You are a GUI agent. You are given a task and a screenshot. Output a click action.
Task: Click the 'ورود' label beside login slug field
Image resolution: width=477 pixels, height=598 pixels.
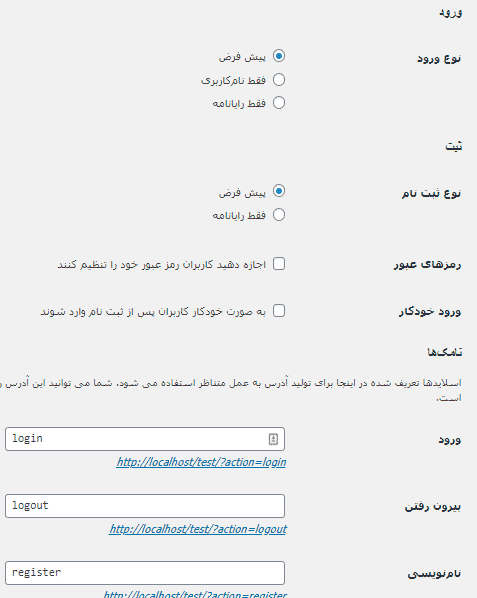pos(450,440)
